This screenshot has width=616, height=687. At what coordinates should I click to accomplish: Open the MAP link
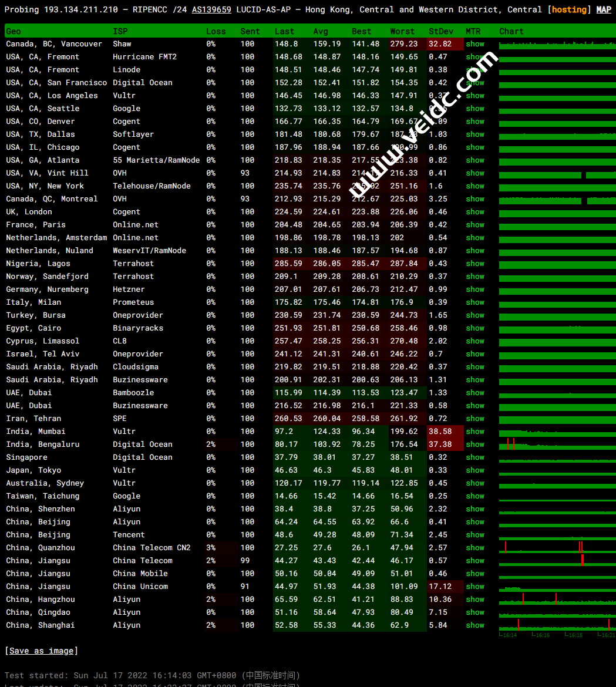(x=604, y=9)
